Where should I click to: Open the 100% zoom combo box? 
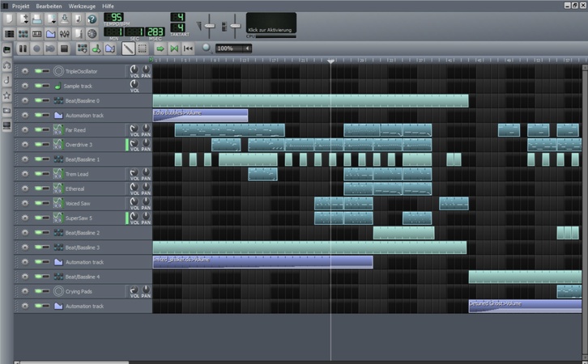233,49
